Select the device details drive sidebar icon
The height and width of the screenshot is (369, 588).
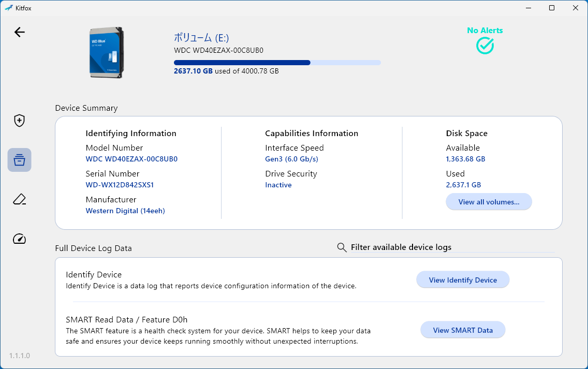pyautogui.click(x=20, y=160)
